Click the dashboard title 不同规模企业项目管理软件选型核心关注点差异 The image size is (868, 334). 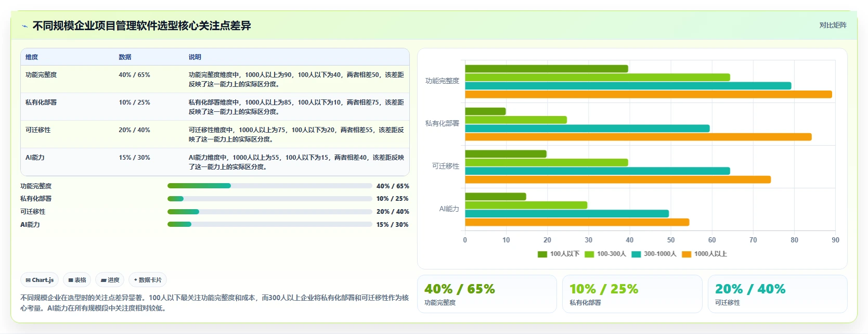pyautogui.click(x=142, y=26)
